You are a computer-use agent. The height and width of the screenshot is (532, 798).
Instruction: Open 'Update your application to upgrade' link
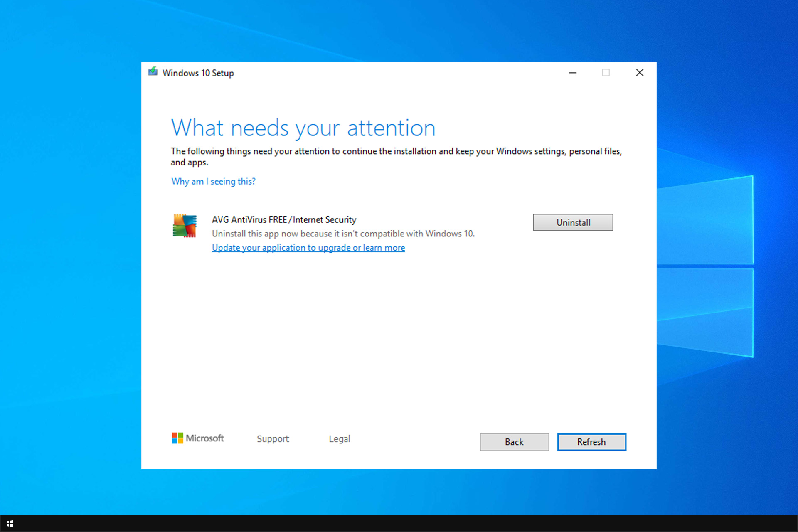(x=308, y=248)
